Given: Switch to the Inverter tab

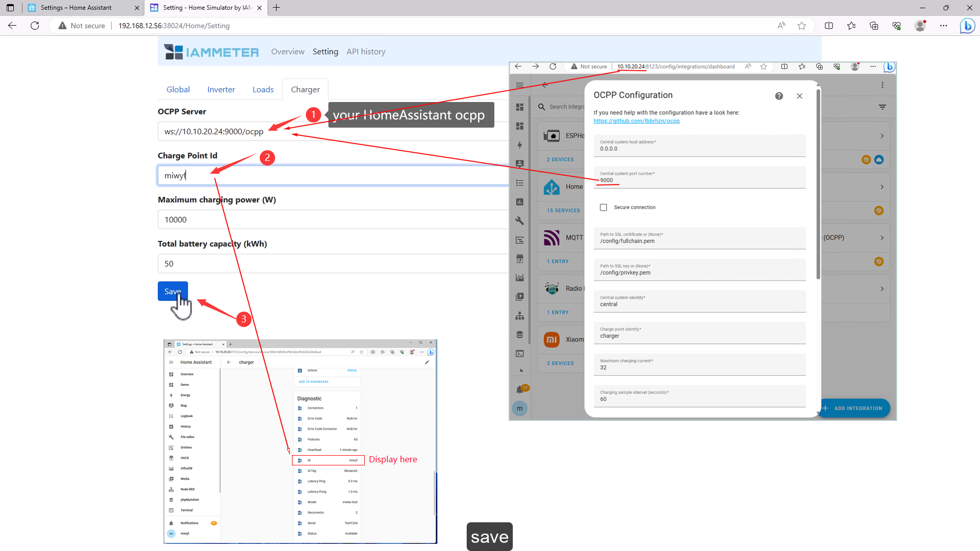Looking at the screenshot, I should (221, 89).
